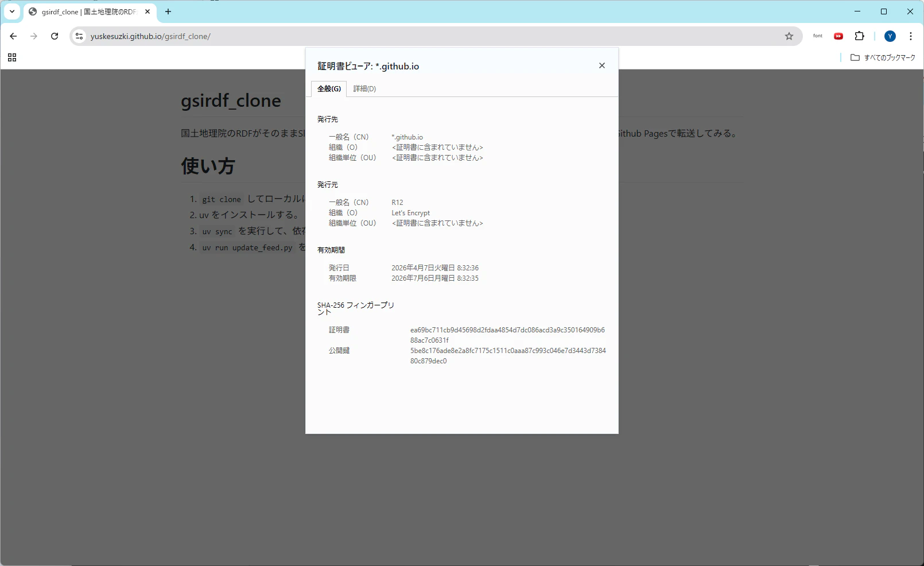
Task: Switch to the 詳細(D) tab
Action: tap(364, 89)
